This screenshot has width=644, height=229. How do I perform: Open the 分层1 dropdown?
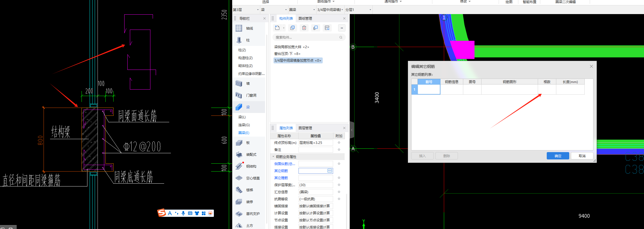tap(358, 10)
